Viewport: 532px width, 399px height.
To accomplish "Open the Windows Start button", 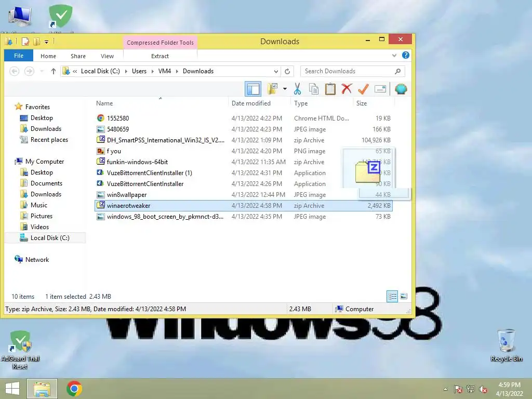I will click(x=12, y=389).
